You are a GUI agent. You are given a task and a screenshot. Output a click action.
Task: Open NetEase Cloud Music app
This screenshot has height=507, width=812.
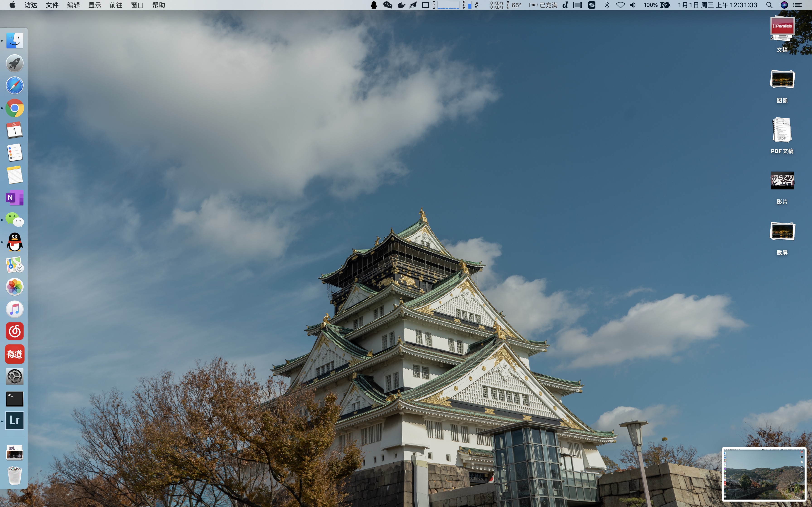tap(14, 331)
